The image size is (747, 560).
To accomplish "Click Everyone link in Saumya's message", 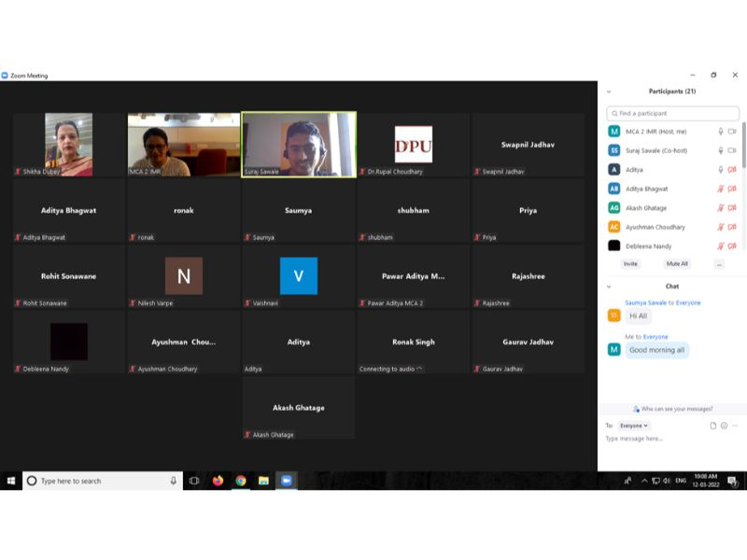I will click(688, 302).
